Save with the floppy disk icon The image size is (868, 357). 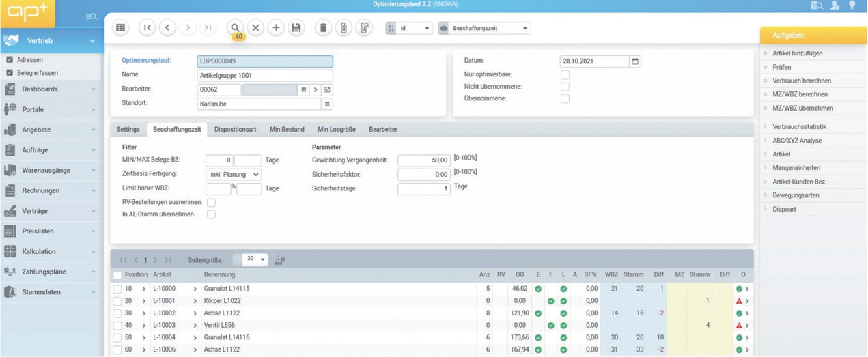(296, 28)
